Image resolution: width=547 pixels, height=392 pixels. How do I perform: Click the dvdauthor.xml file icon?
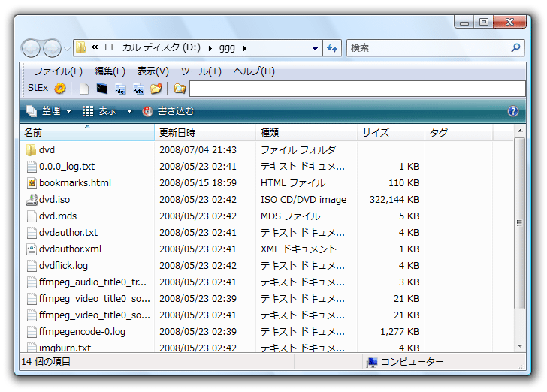tap(32, 249)
